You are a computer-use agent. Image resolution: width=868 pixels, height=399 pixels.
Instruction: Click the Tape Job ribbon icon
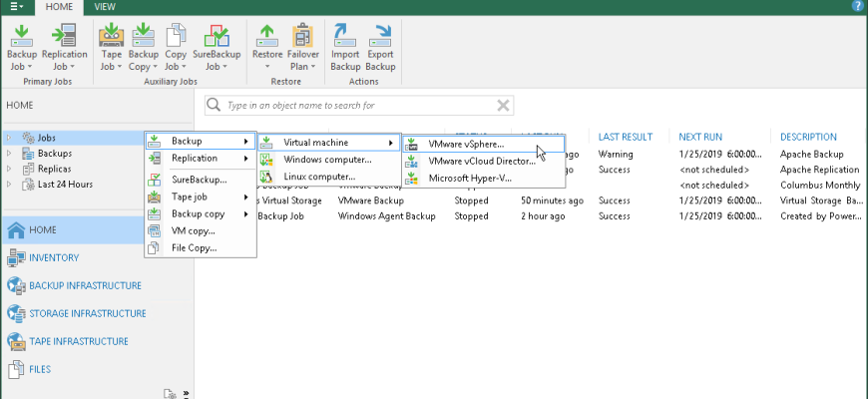(111, 46)
